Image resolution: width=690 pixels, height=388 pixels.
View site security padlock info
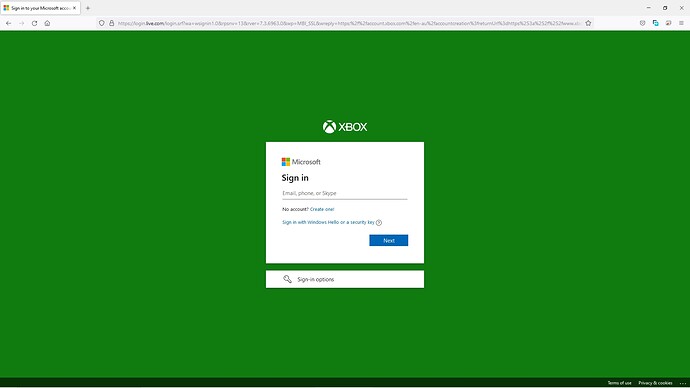pyautogui.click(x=112, y=23)
